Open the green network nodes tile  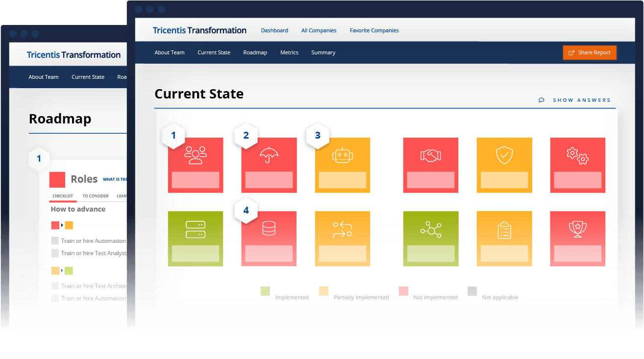pos(431,239)
